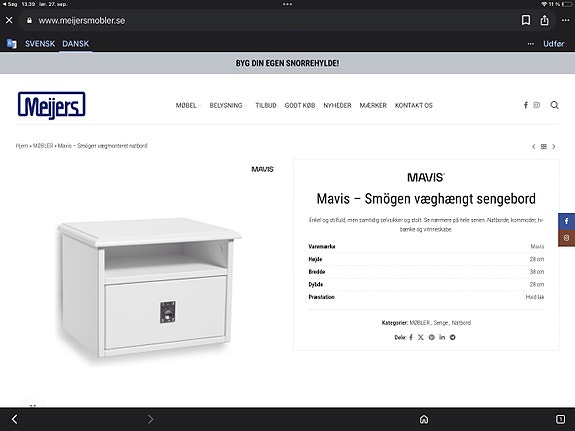Click the 38 cm value beside Bredde
This screenshot has height=431, width=575.
pos(537,272)
